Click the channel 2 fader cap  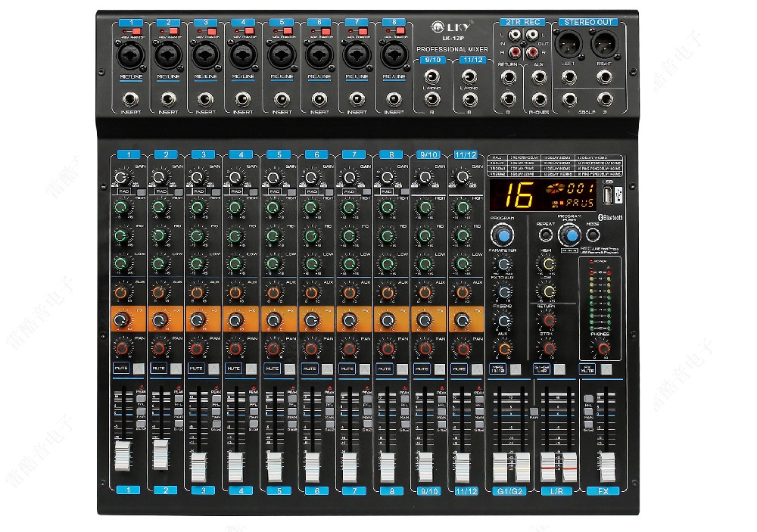pyautogui.click(x=160, y=454)
